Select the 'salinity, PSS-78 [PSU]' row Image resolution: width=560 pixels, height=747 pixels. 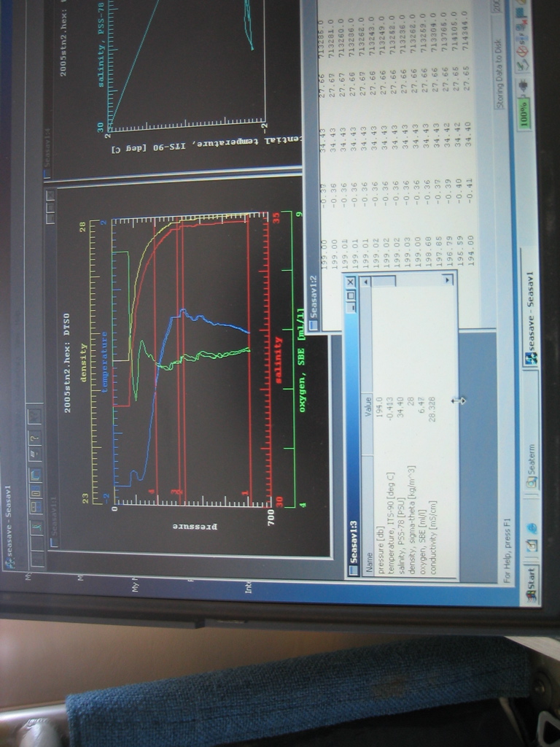(x=402, y=535)
